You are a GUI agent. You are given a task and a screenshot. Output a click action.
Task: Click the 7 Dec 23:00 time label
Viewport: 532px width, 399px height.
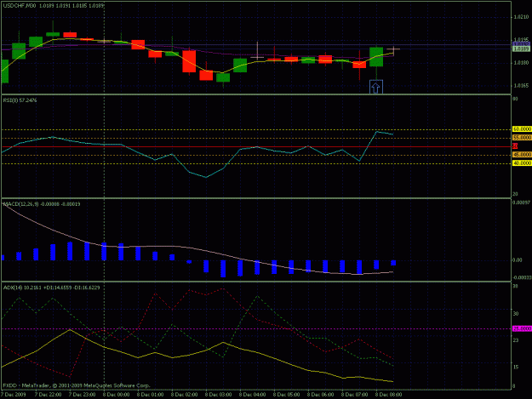82,395
